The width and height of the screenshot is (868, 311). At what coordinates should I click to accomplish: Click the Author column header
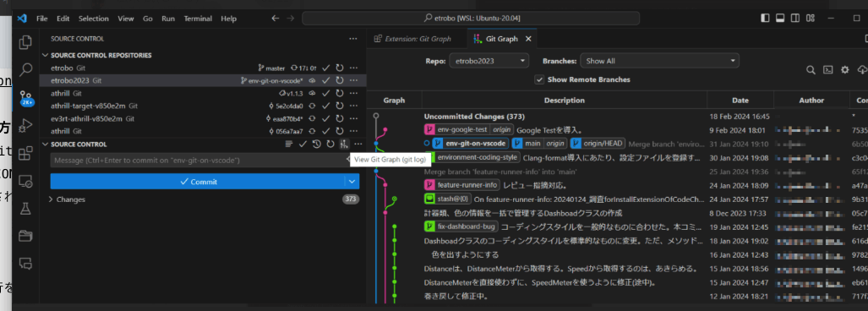pos(811,101)
